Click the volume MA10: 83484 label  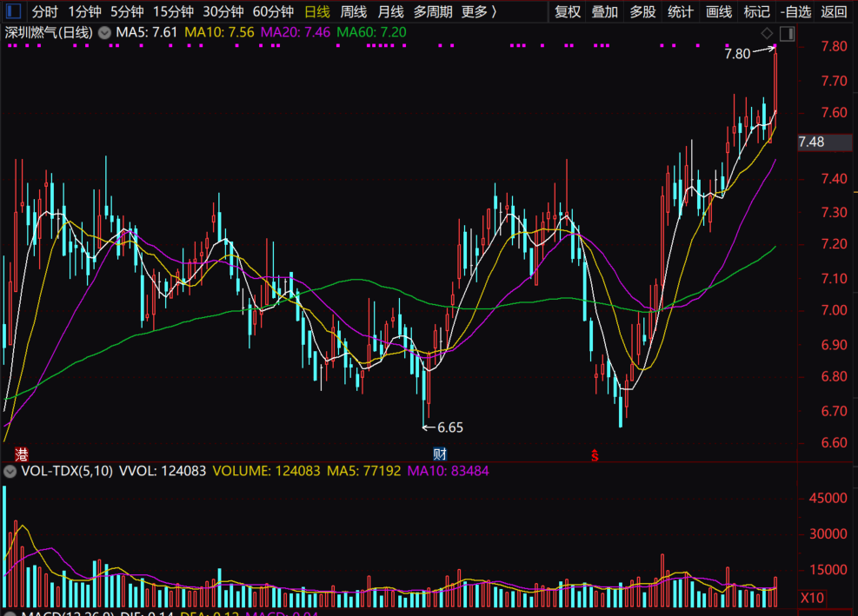[x=449, y=471]
